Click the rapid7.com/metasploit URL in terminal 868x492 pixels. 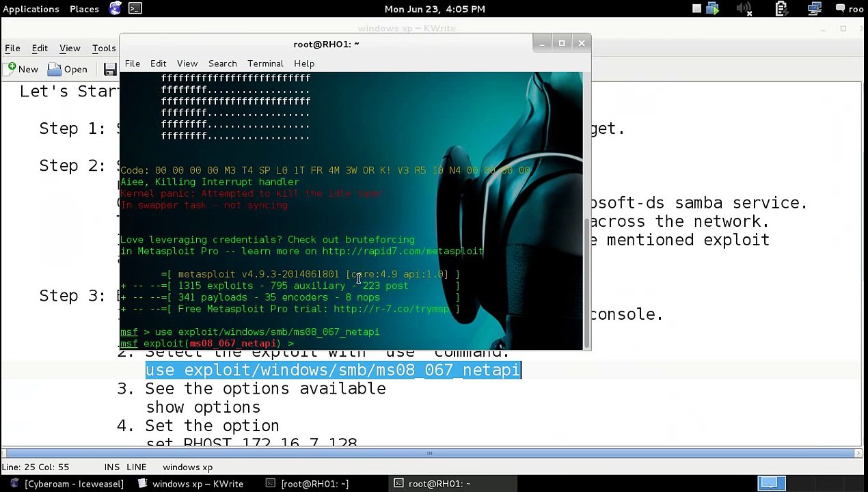click(x=403, y=251)
